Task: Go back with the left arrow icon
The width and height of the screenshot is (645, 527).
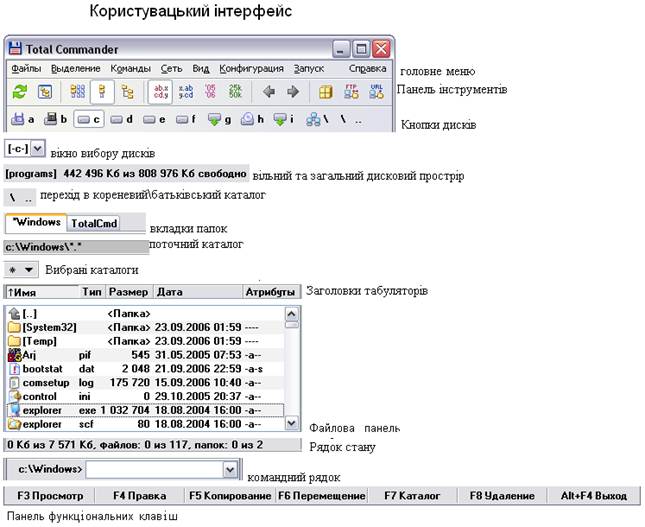Action: point(269,91)
